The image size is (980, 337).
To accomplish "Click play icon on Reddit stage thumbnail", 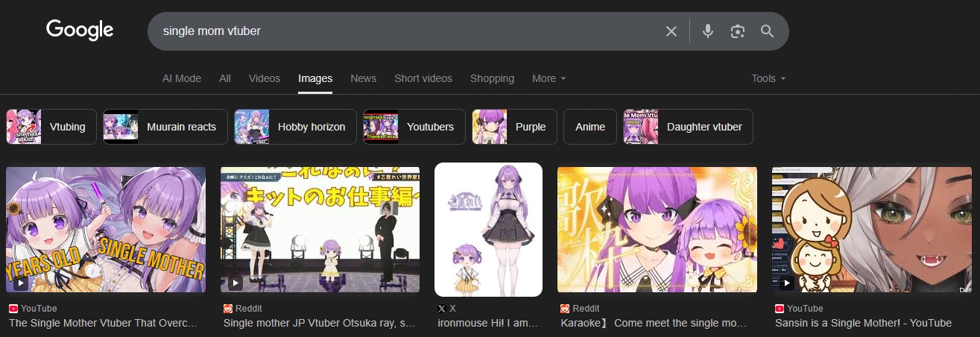I will [235, 283].
